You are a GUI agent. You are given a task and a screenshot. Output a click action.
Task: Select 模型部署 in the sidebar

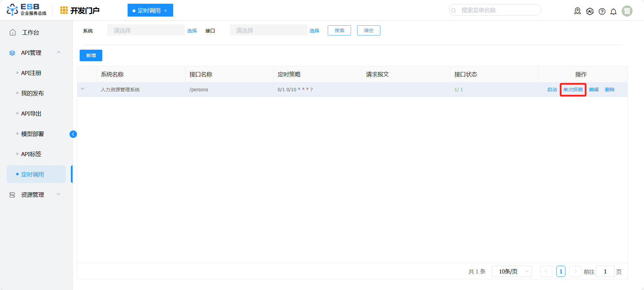coord(32,134)
